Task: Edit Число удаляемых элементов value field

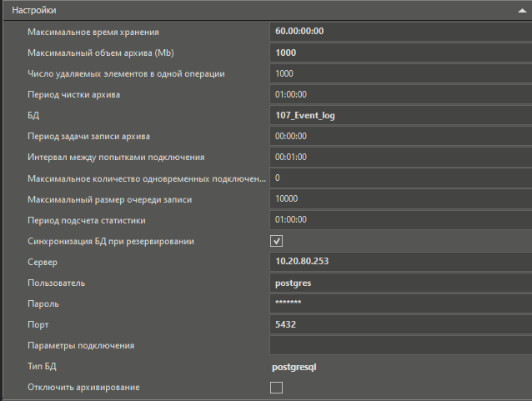Action: pos(401,73)
